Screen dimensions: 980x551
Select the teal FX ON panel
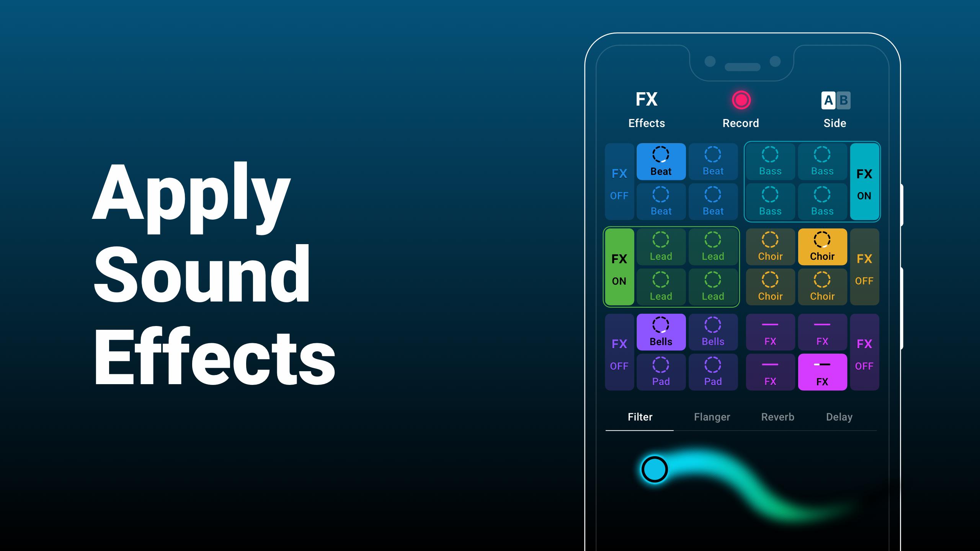click(865, 182)
